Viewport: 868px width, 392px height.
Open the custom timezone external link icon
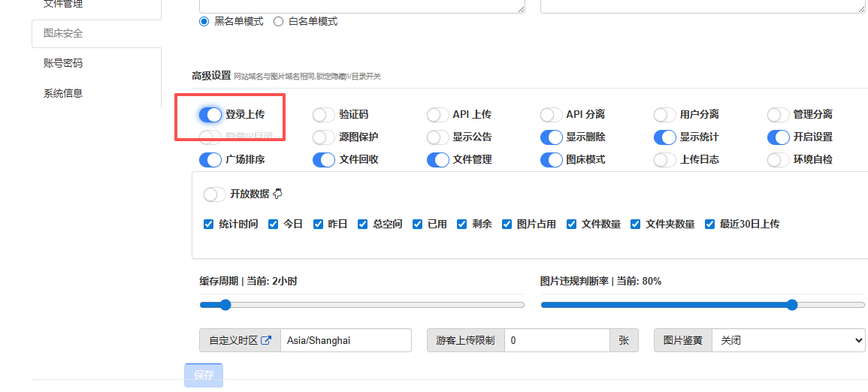[x=266, y=340]
